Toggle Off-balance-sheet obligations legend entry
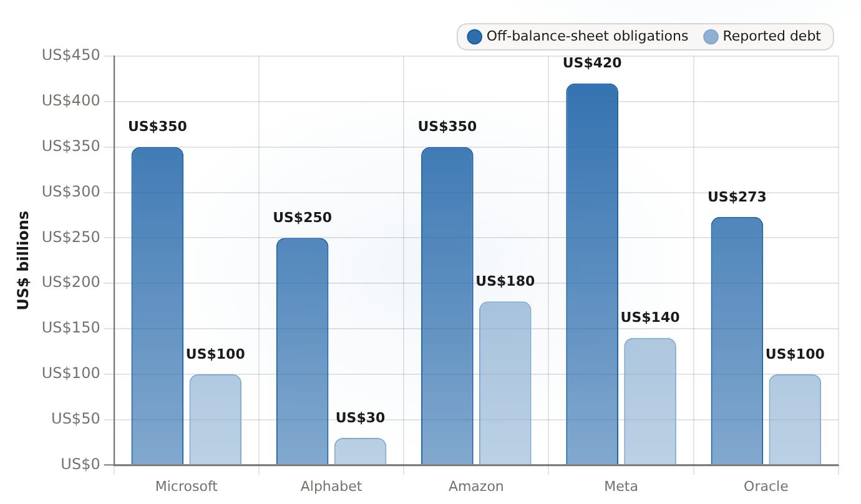The width and height of the screenshot is (861, 504). point(578,37)
